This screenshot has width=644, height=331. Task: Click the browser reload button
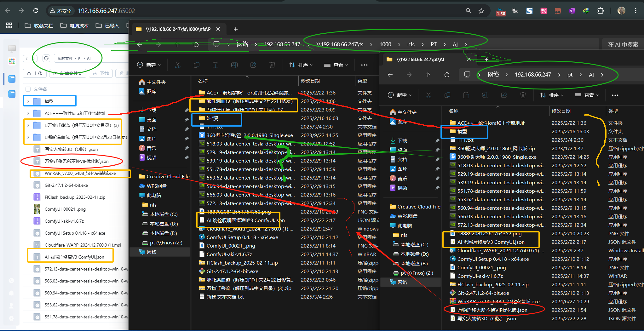point(36,11)
